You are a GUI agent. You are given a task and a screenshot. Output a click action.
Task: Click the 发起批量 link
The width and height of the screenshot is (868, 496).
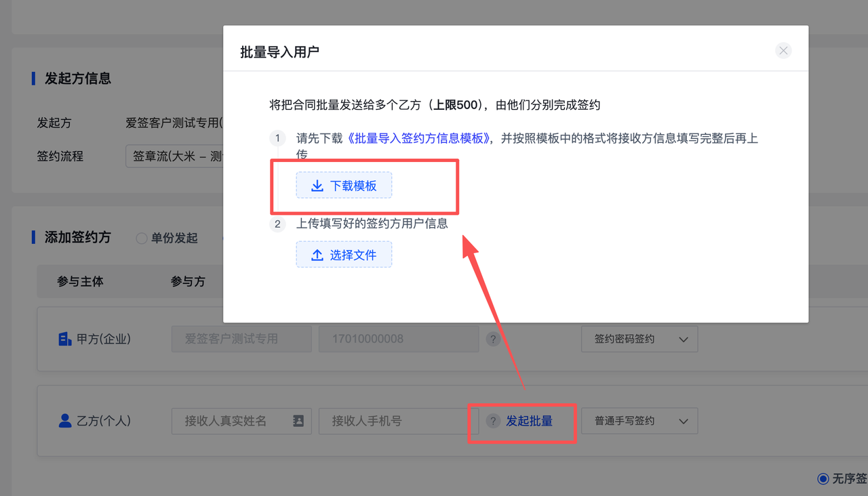tap(529, 421)
